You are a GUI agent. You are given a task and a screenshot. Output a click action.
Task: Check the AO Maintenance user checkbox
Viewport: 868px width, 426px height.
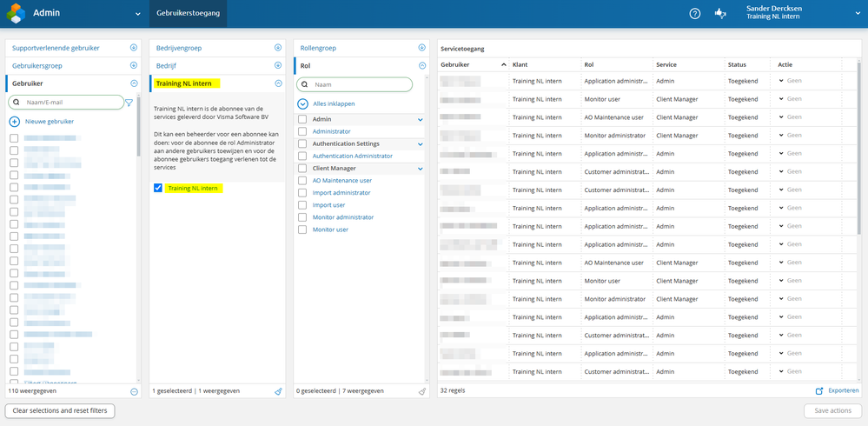tap(302, 181)
